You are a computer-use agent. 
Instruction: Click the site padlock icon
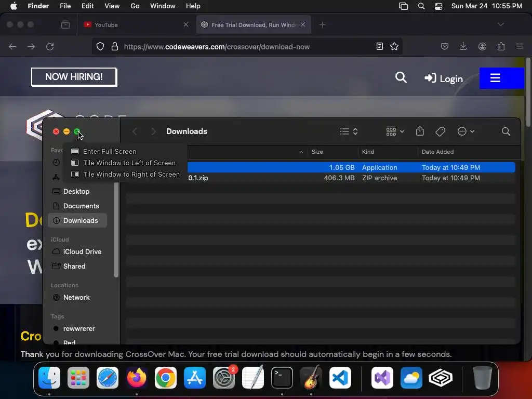[x=115, y=46]
